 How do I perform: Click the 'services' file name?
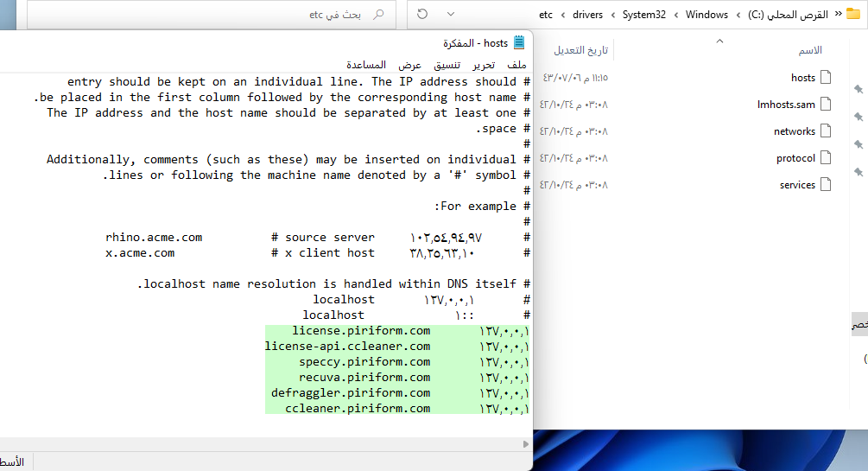coord(797,185)
